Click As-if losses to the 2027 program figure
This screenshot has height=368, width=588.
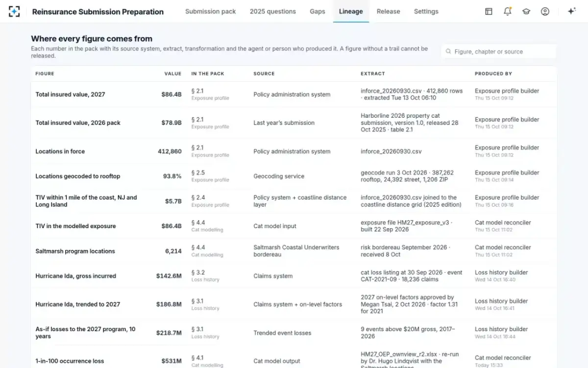85,333
